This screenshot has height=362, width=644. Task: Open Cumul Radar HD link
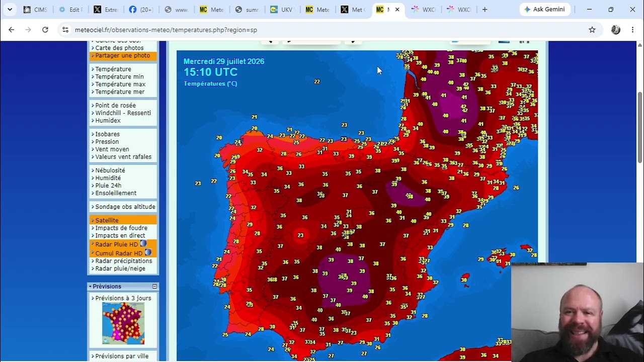(119, 253)
